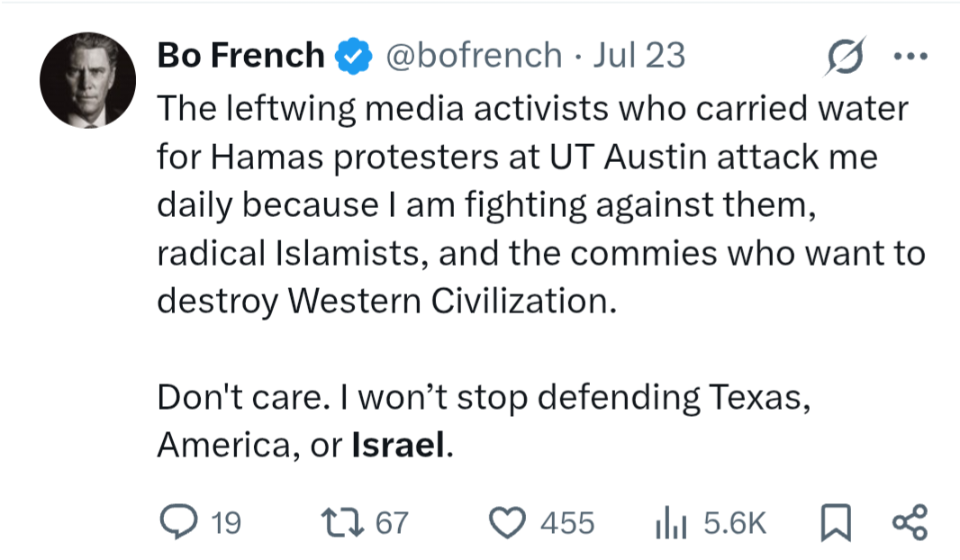Open tweet via the 'leftwing media activists' paragraph
This screenshot has width=960, height=560.
(541, 204)
